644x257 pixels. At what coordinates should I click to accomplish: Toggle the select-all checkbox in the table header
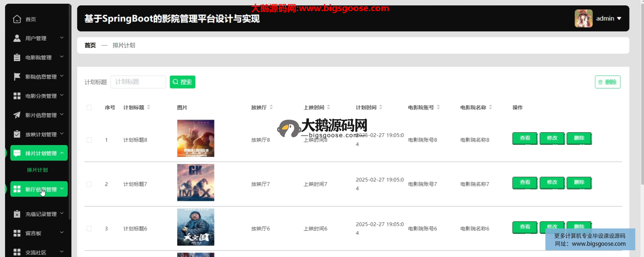point(89,108)
